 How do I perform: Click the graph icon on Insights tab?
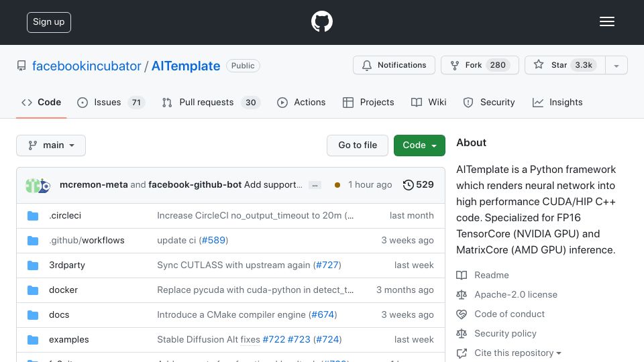tap(537, 102)
